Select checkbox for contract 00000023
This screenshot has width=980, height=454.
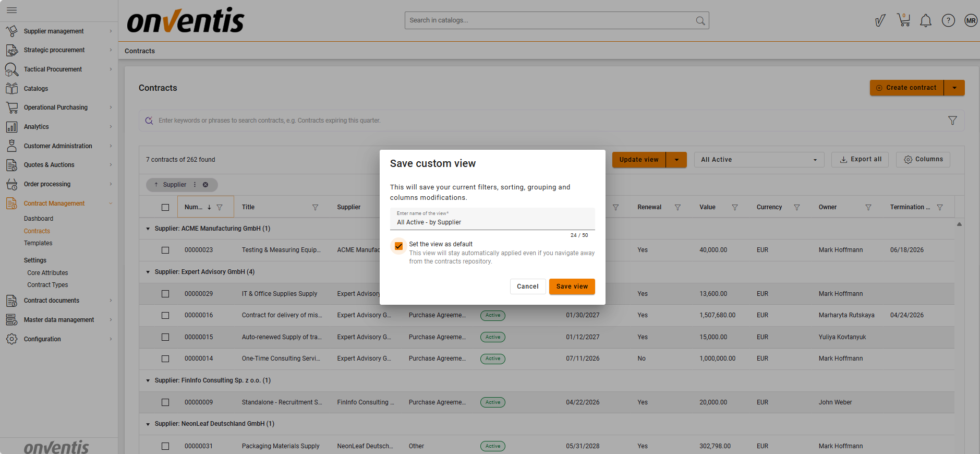click(x=165, y=250)
